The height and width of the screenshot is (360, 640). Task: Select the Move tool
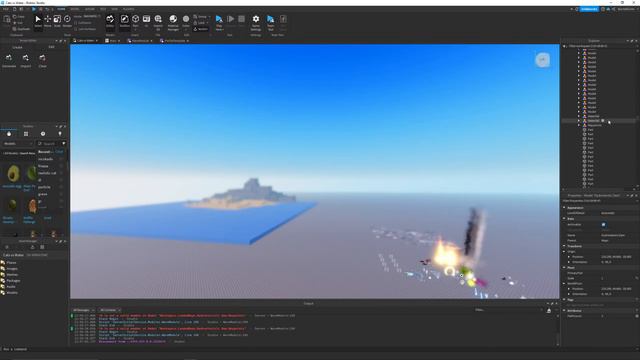(x=48, y=21)
